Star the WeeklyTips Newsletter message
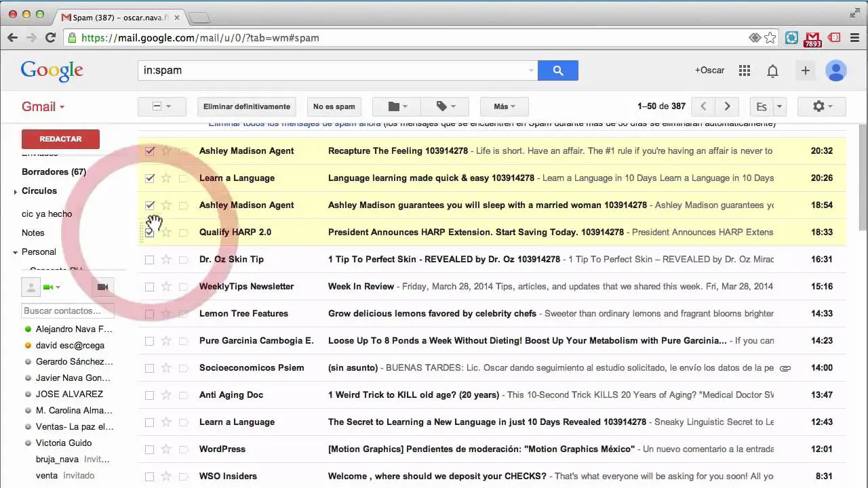The width and height of the screenshot is (868, 488). (x=166, y=287)
